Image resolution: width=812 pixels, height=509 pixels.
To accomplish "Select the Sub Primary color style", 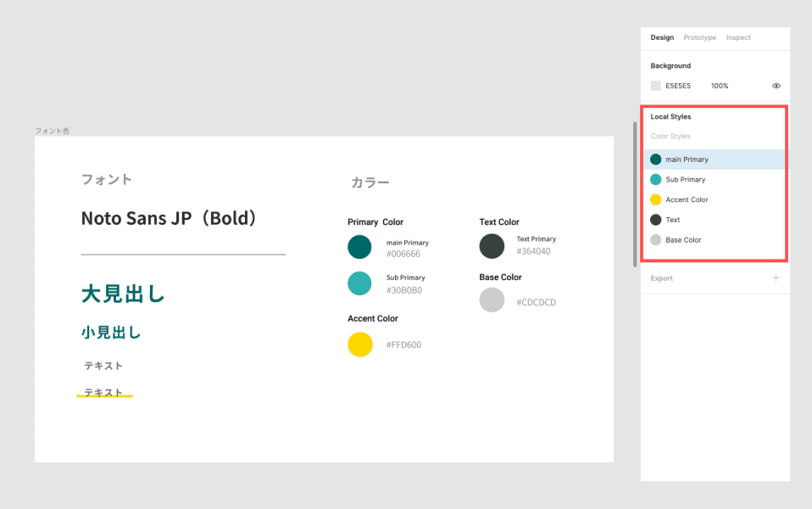I will (x=715, y=179).
